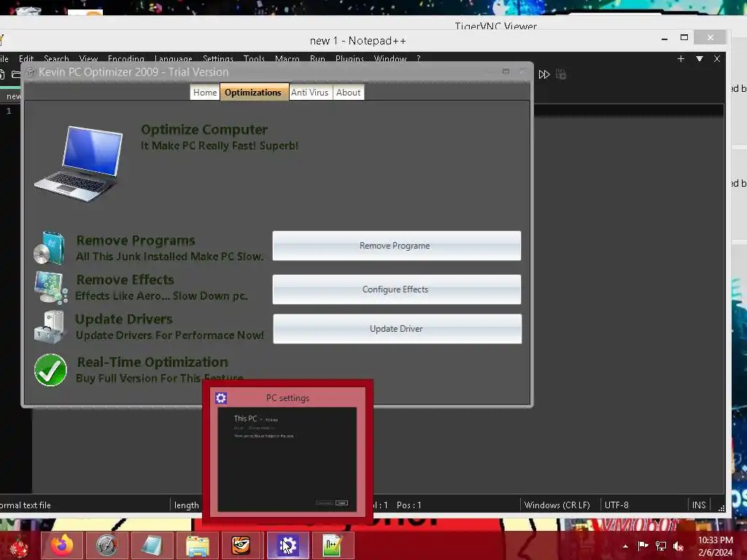Click the Notepad++ taskbar icon

[x=333, y=545]
